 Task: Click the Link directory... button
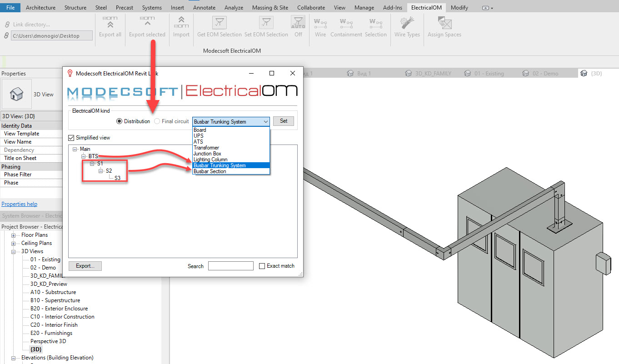click(31, 25)
